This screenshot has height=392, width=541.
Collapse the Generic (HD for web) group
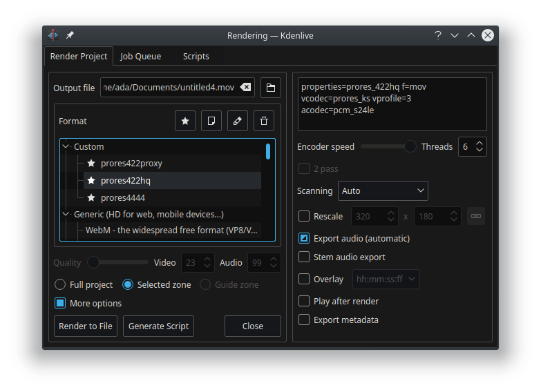(x=65, y=214)
